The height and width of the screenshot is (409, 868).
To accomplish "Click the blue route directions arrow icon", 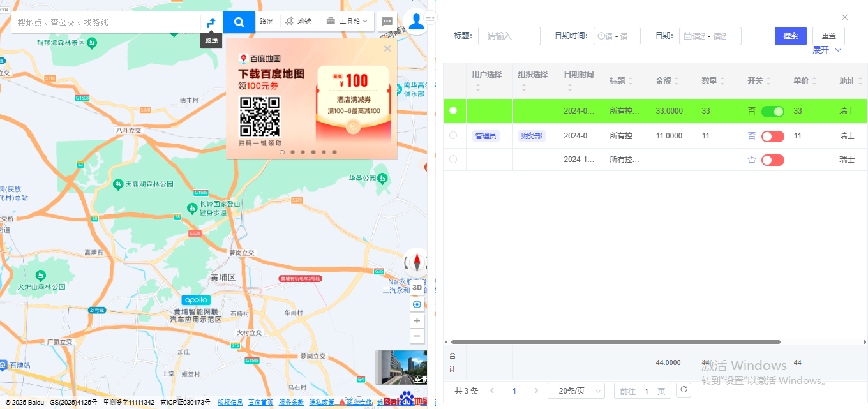I will pyautogui.click(x=211, y=22).
